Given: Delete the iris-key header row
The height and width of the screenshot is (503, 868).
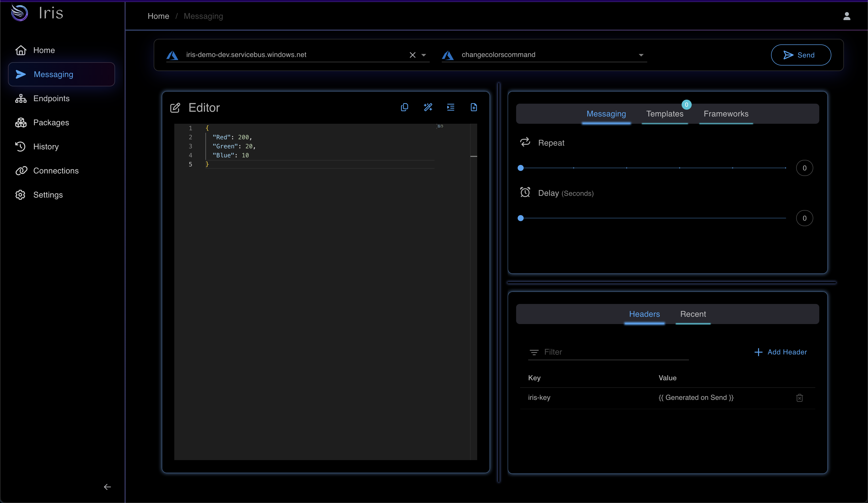Looking at the screenshot, I should tap(799, 398).
